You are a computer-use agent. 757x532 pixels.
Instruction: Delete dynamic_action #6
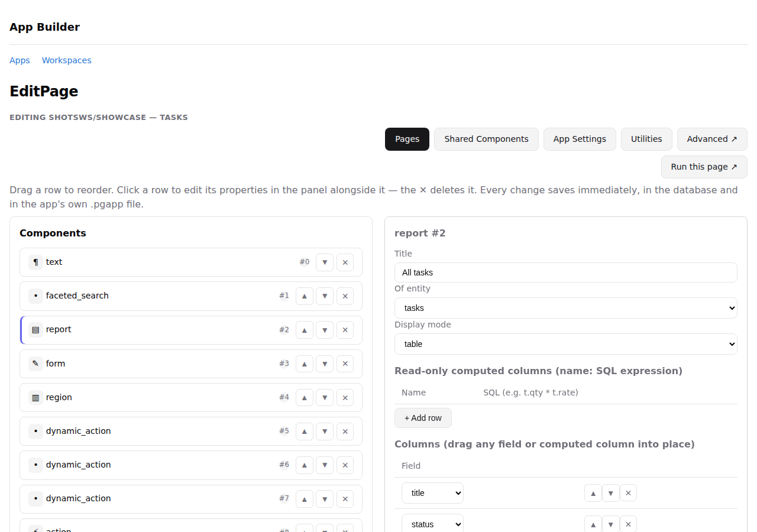point(345,465)
